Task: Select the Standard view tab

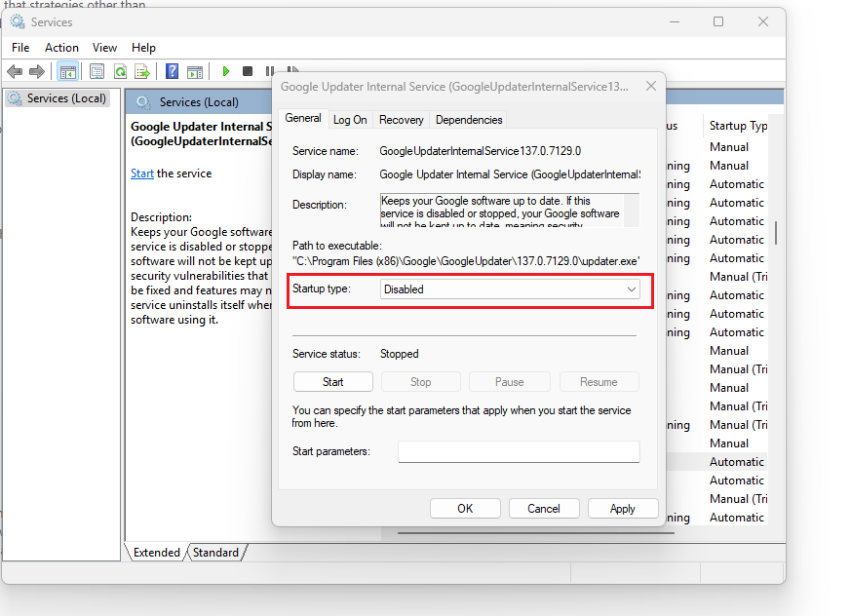Action: (x=215, y=553)
